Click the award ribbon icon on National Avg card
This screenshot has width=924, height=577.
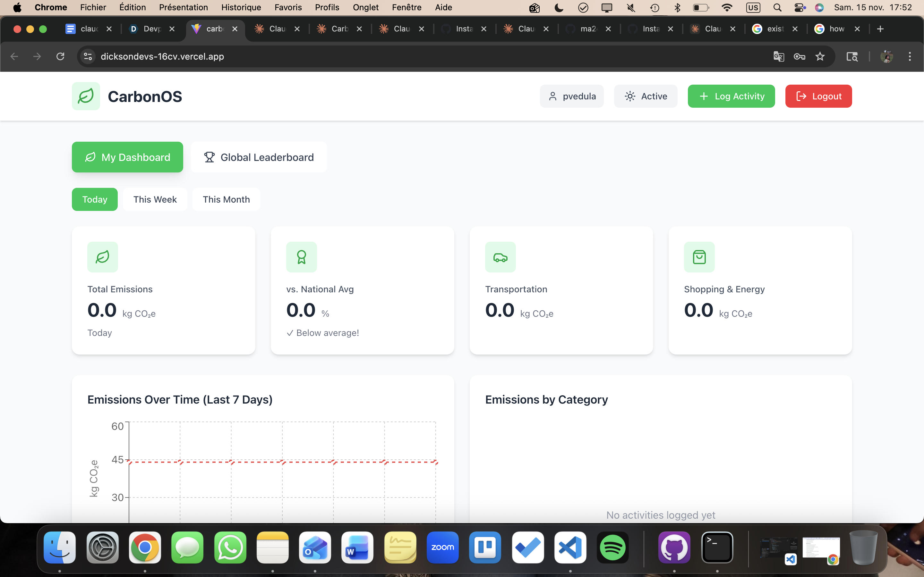pos(301,257)
